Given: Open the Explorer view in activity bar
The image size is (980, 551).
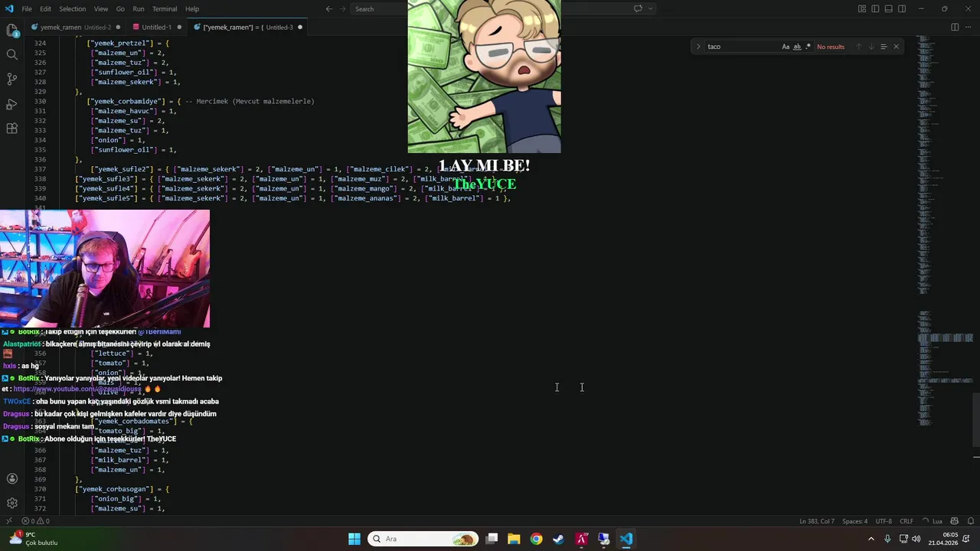Looking at the screenshot, I should tap(12, 31).
